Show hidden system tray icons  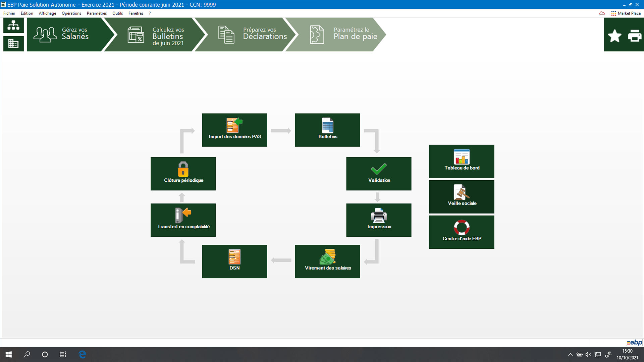(x=570, y=355)
